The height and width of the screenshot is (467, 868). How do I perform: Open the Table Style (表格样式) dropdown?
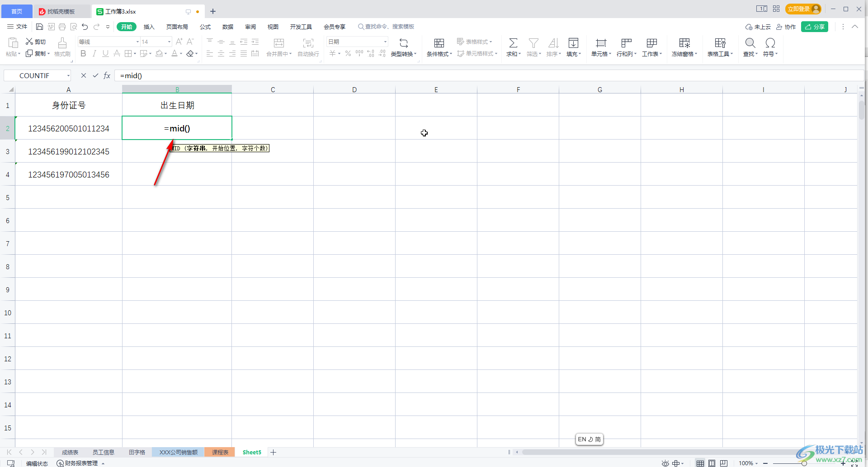[474, 42]
